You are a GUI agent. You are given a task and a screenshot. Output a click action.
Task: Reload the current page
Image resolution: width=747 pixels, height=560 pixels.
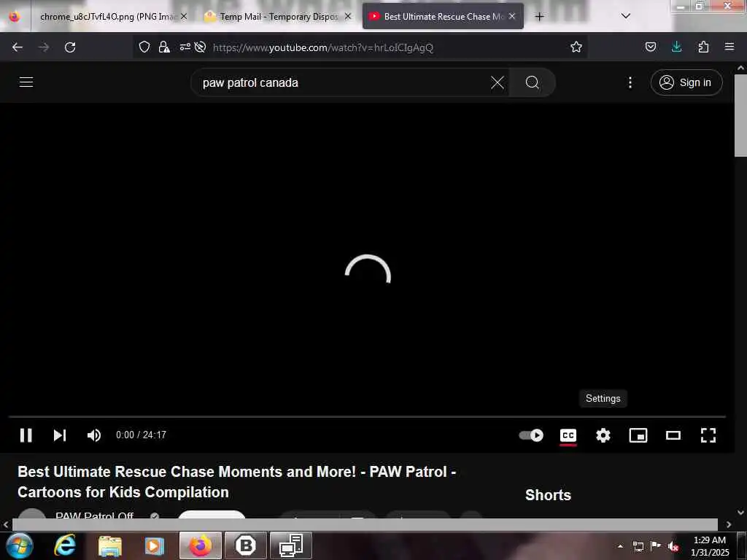[x=70, y=47]
